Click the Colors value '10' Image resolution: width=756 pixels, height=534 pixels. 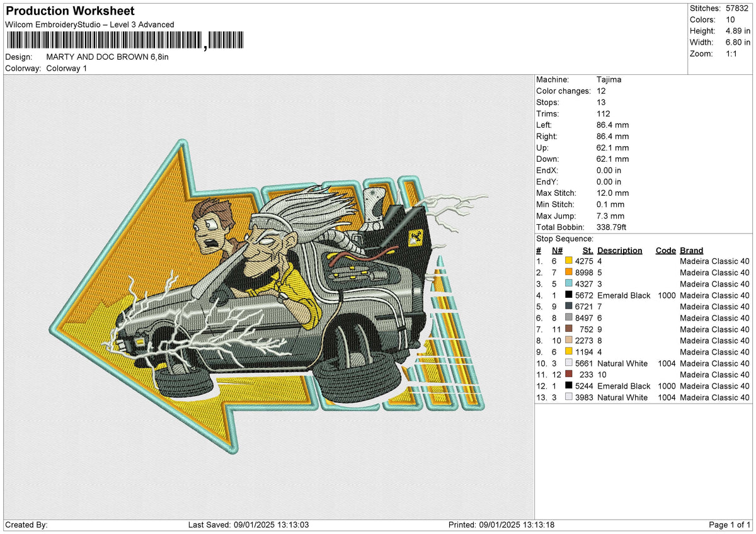coord(730,20)
